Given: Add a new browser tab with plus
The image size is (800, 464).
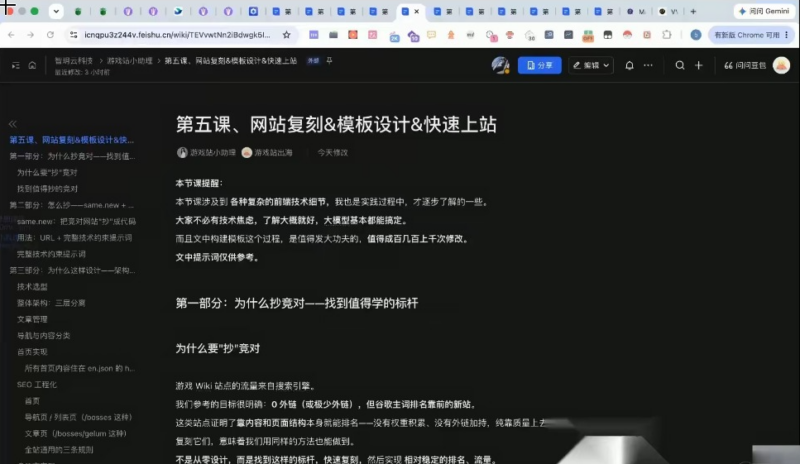Looking at the screenshot, I should pyautogui.click(x=693, y=11).
